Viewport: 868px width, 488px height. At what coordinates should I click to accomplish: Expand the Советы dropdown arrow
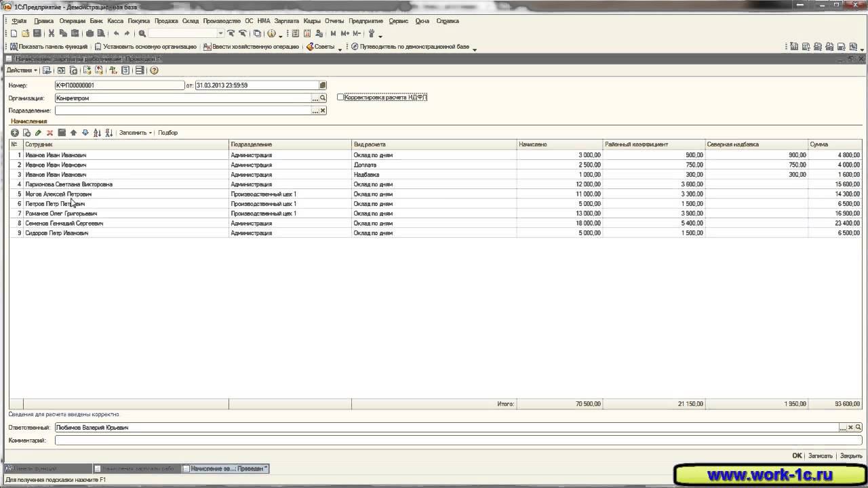tap(340, 48)
